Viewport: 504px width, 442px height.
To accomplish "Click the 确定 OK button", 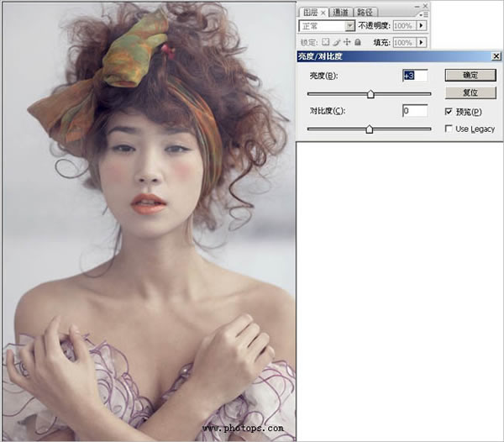I will 470,75.
